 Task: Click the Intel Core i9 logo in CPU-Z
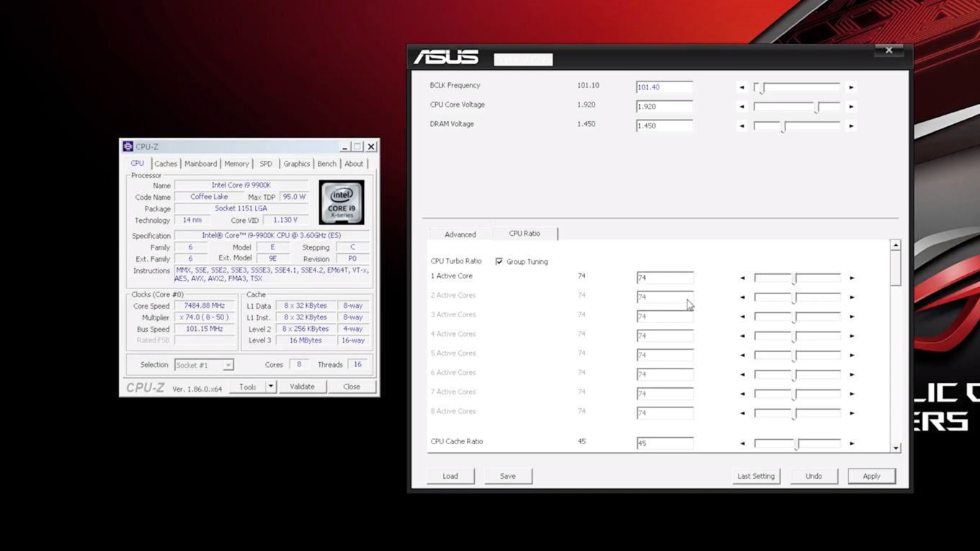coord(342,203)
